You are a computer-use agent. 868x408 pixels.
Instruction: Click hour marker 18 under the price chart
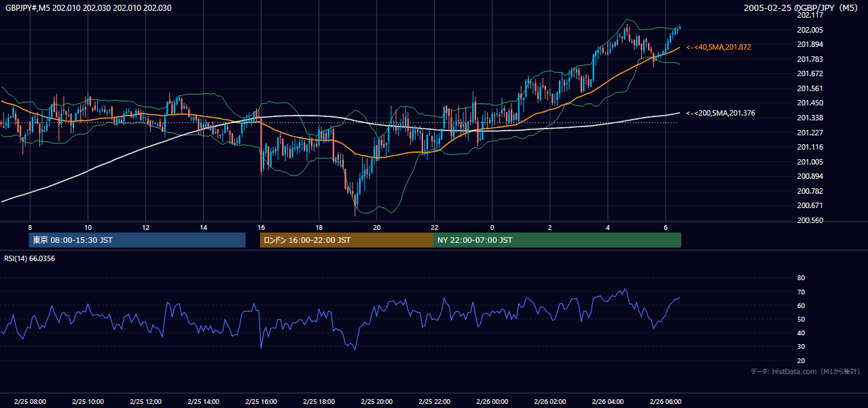coord(319,227)
